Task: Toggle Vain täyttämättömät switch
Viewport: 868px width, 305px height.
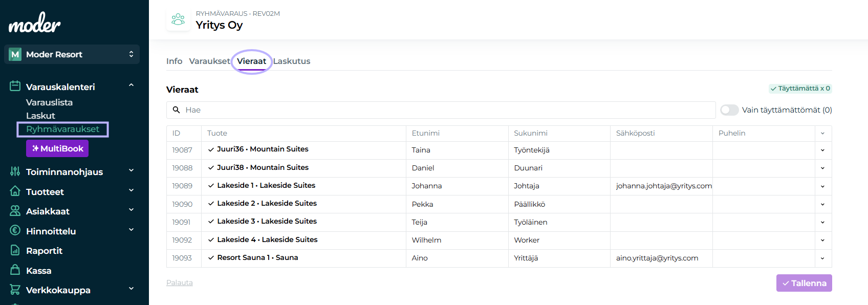Action: pos(729,110)
